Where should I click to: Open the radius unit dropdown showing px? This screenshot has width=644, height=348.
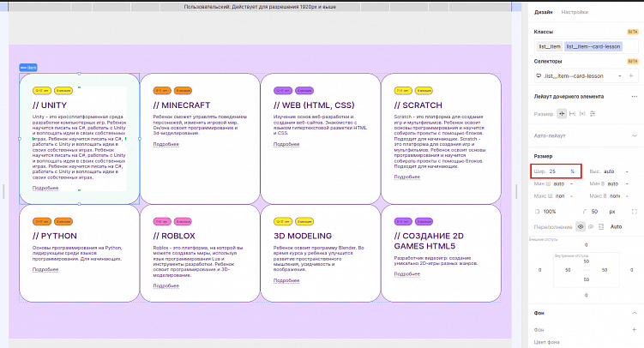tap(612, 212)
